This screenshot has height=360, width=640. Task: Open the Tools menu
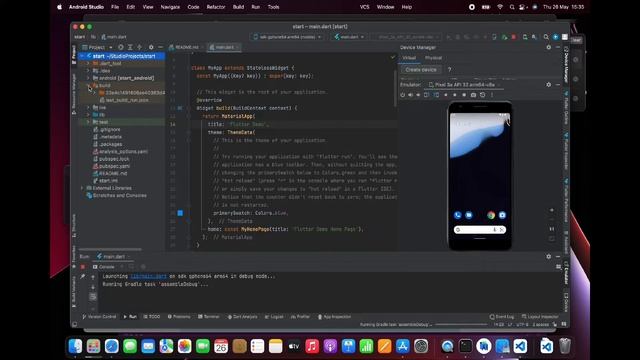273,7
